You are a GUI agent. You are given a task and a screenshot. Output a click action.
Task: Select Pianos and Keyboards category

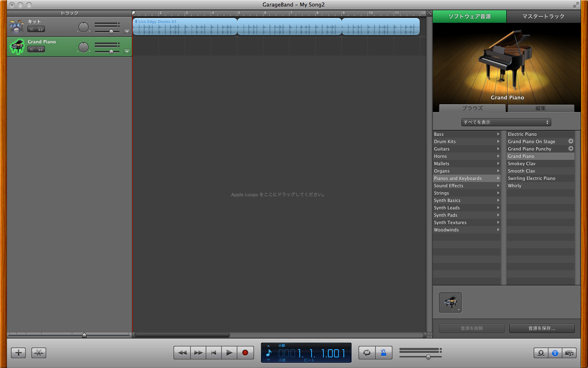(x=467, y=178)
